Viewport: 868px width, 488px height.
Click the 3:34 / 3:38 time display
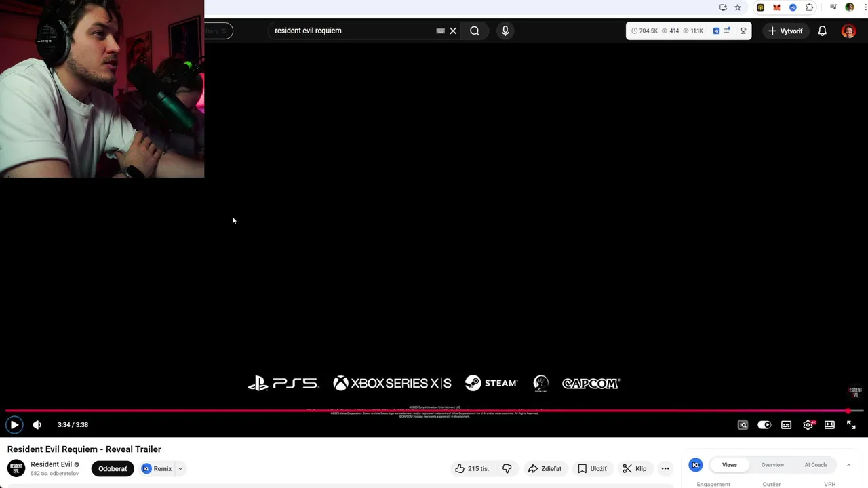73,425
